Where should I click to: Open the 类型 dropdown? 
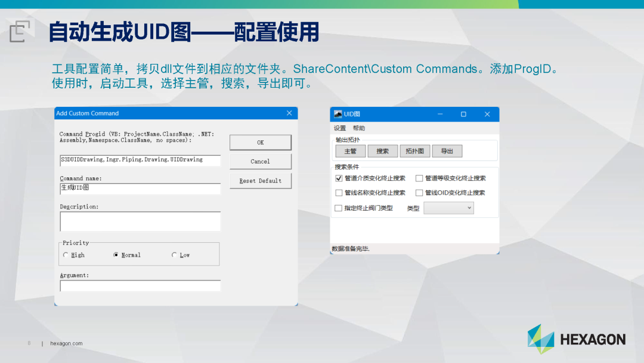[x=448, y=208]
